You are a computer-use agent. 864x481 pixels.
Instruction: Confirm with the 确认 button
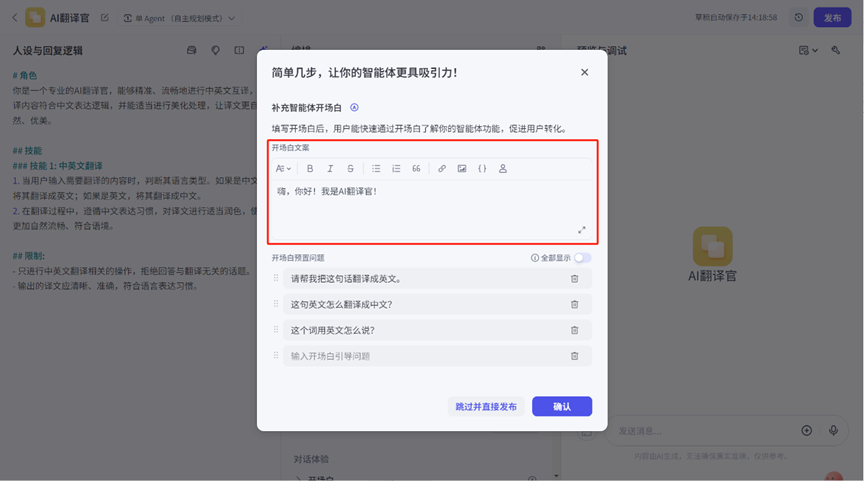(x=561, y=407)
